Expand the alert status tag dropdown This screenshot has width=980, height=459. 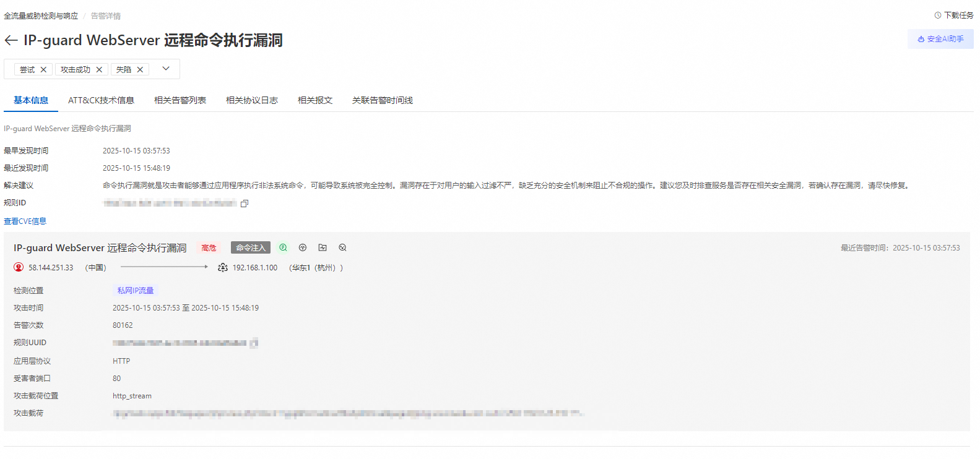tap(166, 69)
